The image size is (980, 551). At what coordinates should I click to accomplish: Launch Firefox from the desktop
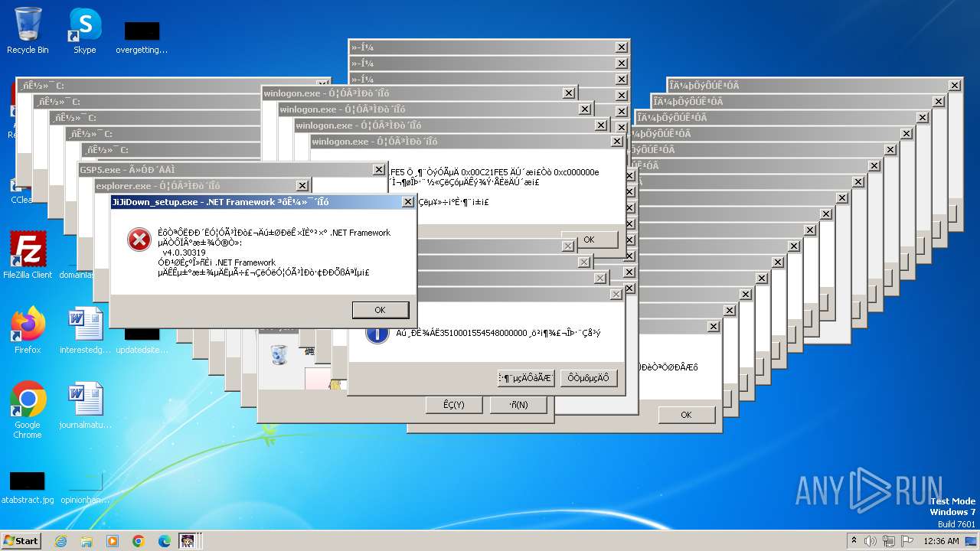coord(28,331)
